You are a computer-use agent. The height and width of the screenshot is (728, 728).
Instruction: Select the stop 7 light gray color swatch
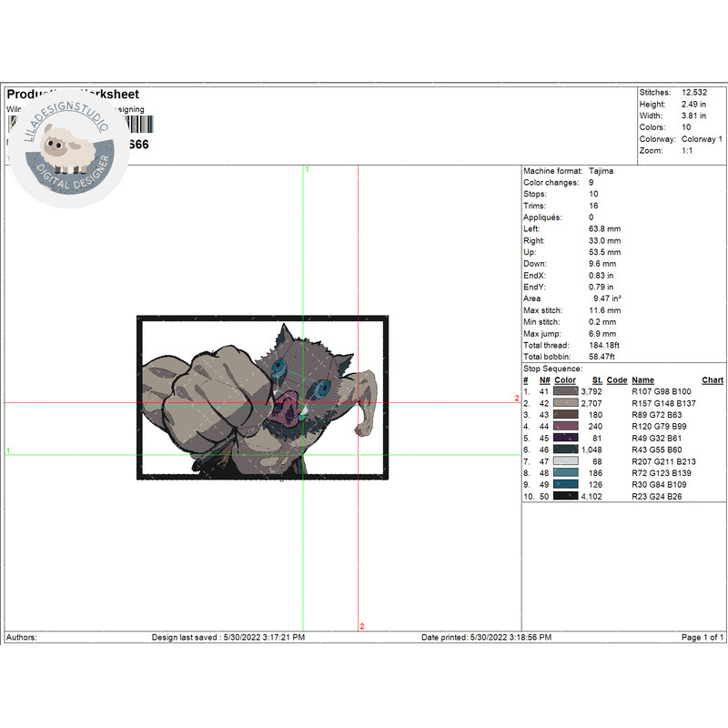pyautogui.click(x=565, y=461)
